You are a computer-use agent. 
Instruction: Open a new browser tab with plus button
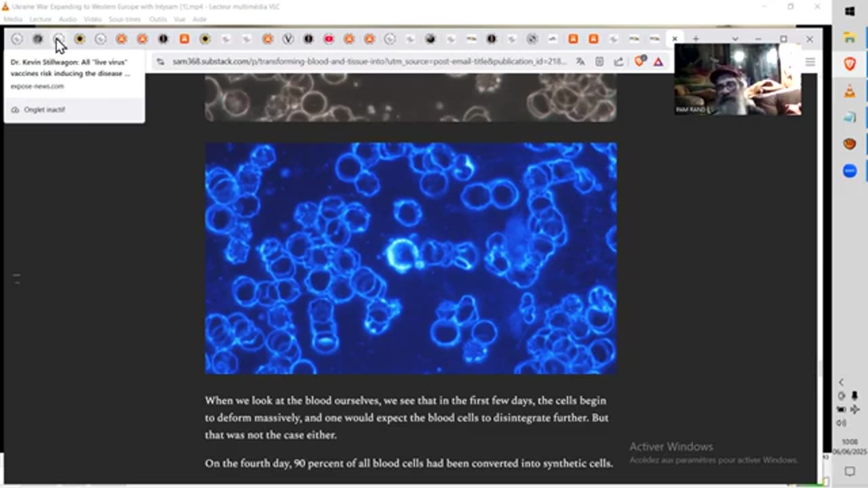695,39
